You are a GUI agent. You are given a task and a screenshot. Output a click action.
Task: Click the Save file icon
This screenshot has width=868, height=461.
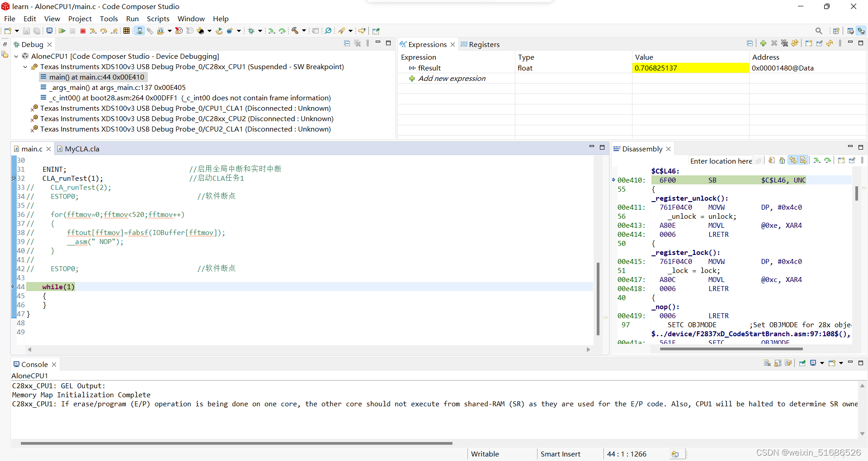(x=26, y=31)
